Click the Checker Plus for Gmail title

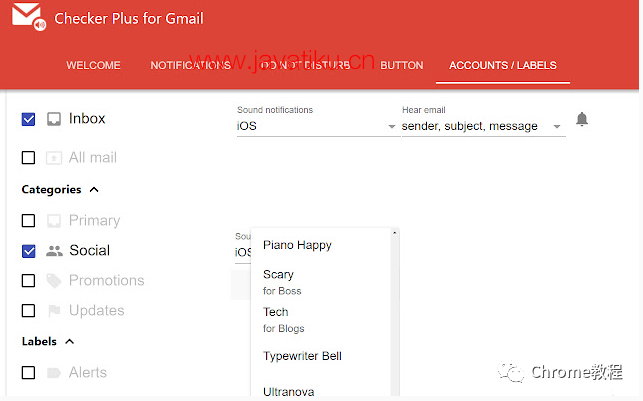pos(129,18)
